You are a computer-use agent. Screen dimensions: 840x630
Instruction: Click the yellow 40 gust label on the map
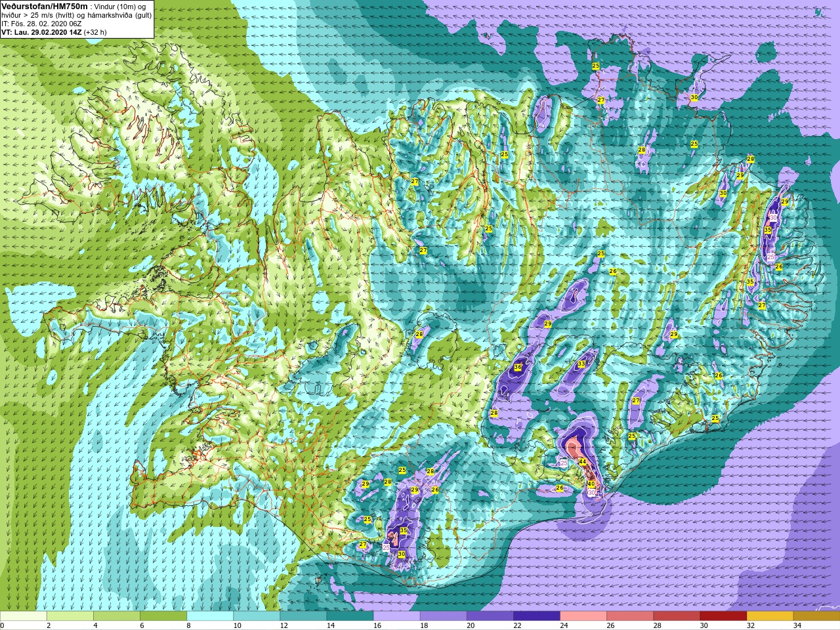point(591,484)
